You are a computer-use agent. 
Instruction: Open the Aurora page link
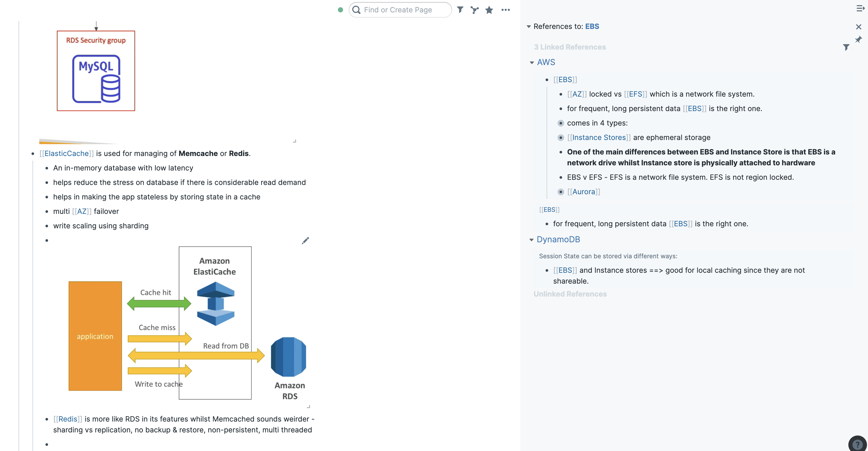tap(584, 192)
